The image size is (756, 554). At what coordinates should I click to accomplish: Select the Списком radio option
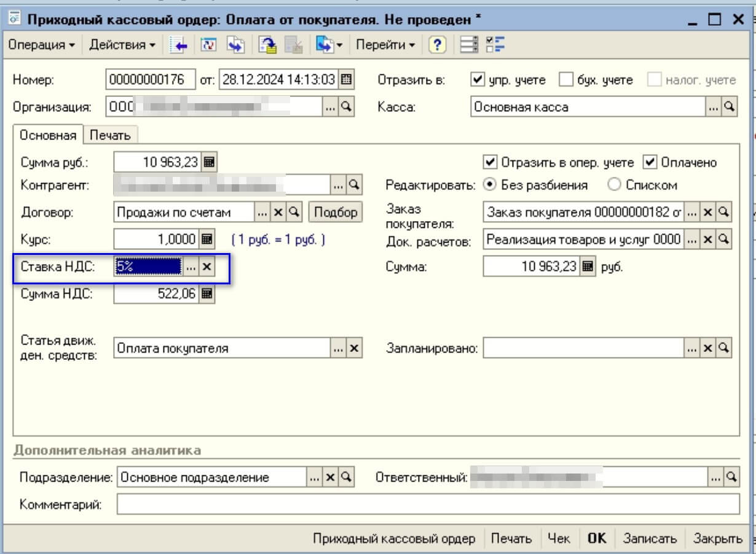614,185
